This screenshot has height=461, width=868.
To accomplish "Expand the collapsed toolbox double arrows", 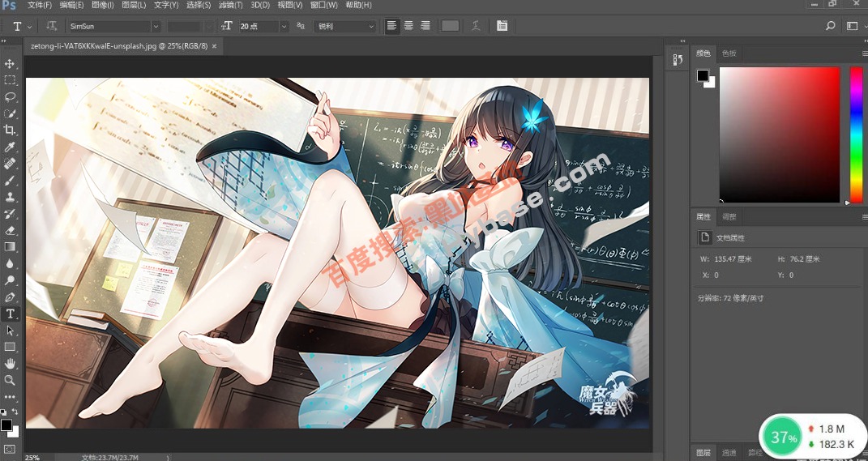I will pyautogui.click(x=4, y=41).
